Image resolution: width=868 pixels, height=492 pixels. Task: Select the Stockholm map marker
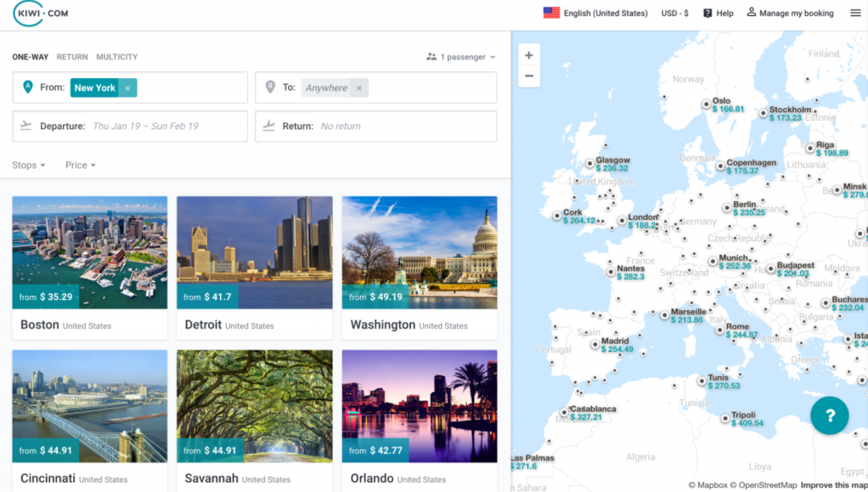coord(764,113)
